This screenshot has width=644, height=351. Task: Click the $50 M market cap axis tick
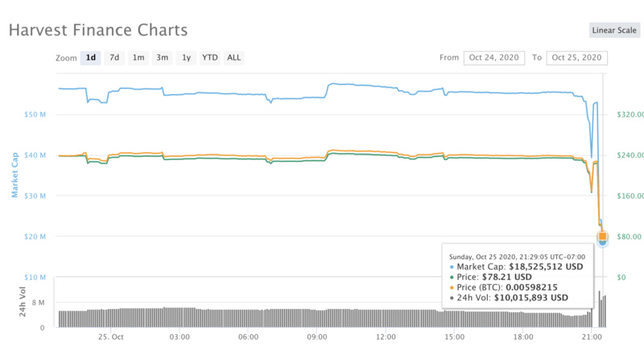(x=35, y=114)
